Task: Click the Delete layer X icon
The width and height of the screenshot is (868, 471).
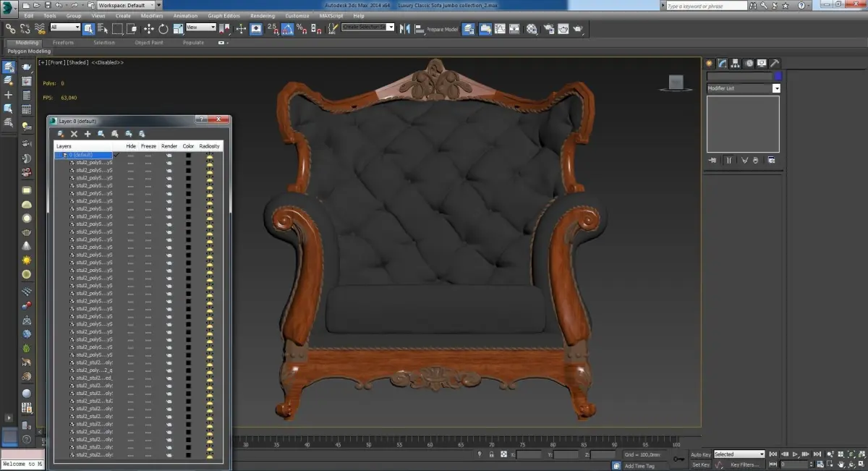Action: [x=74, y=134]
